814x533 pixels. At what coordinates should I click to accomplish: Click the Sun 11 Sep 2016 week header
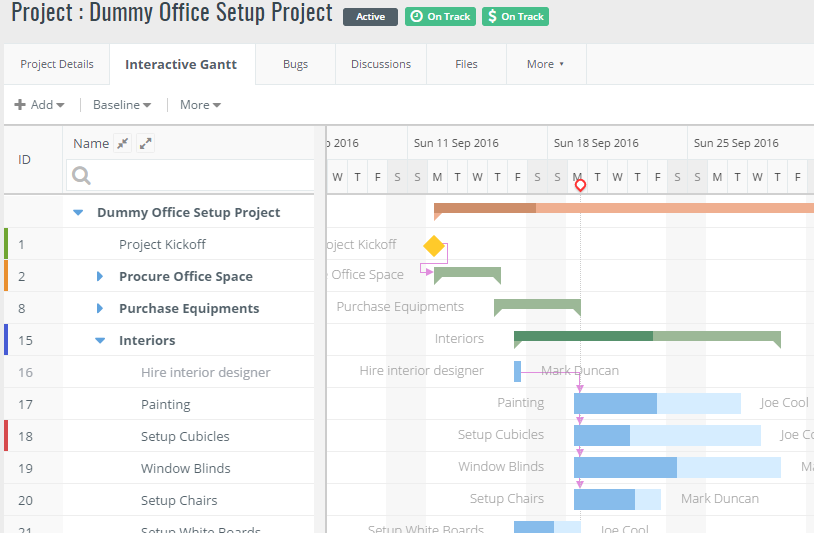pos(477,143)
